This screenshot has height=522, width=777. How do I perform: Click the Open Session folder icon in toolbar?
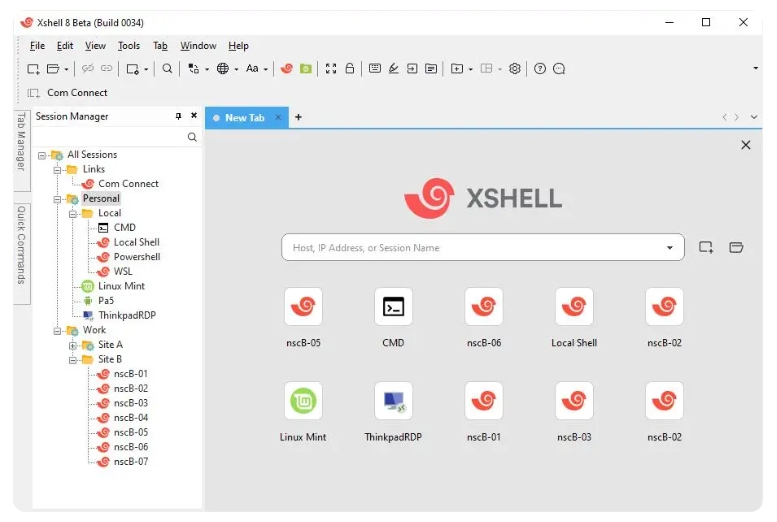tap(53, 68)
